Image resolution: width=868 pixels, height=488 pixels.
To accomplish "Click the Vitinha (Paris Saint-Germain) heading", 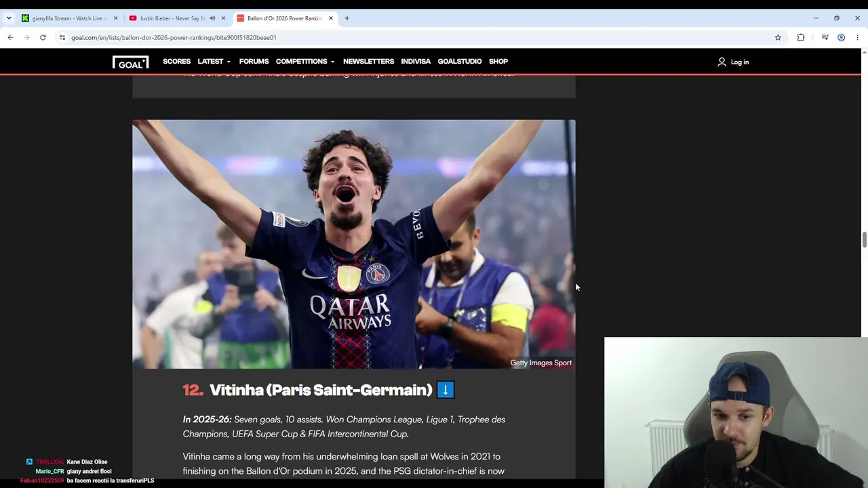I will click(x=321, y=390).
